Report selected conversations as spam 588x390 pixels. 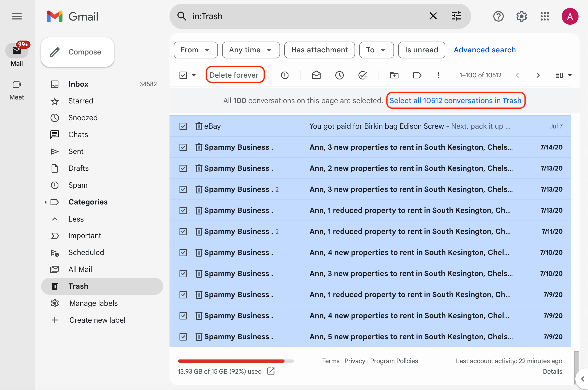tap(285, 75)
